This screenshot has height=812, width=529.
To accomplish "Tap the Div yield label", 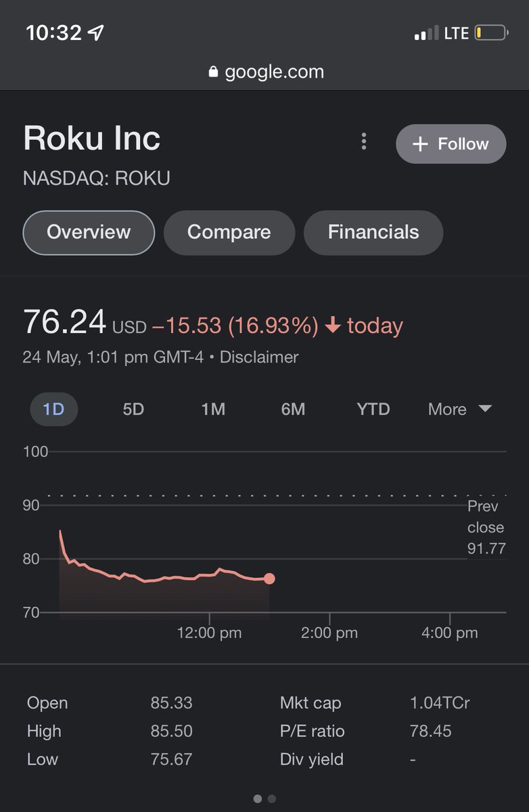I will [x=312, y=760].
